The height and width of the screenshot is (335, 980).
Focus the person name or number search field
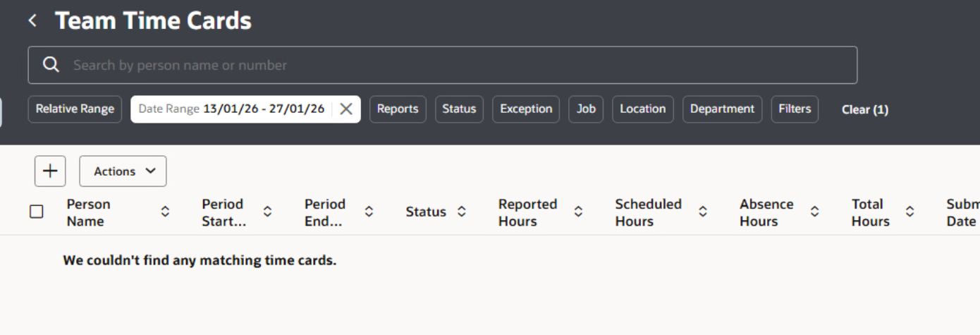pos(443,65)
